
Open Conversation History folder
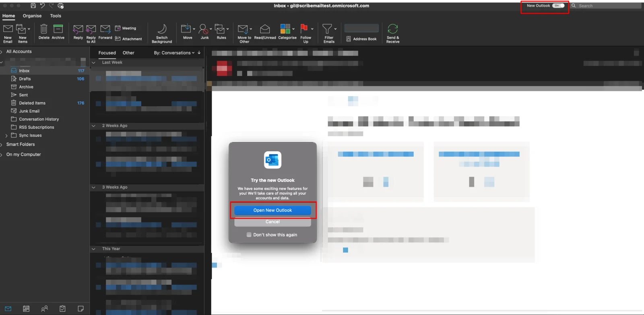pyautogui.click(x=45, y=119)
